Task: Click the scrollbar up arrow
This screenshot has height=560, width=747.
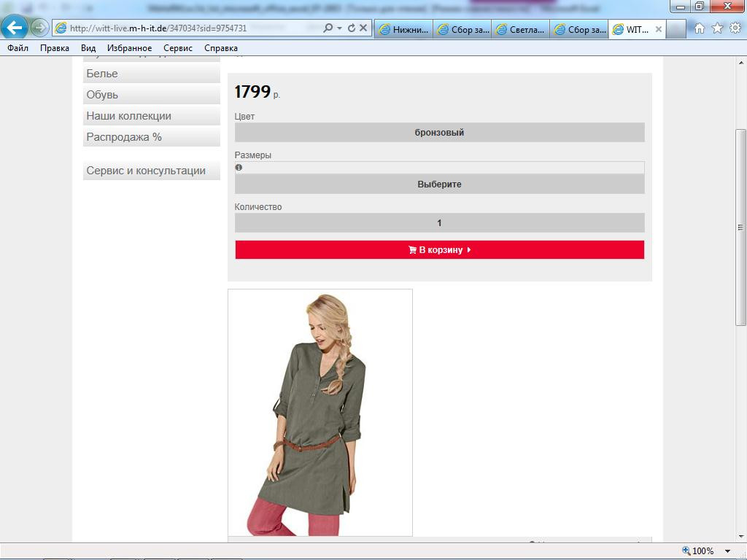Action: pyautogui.click(x=740, y=63)
